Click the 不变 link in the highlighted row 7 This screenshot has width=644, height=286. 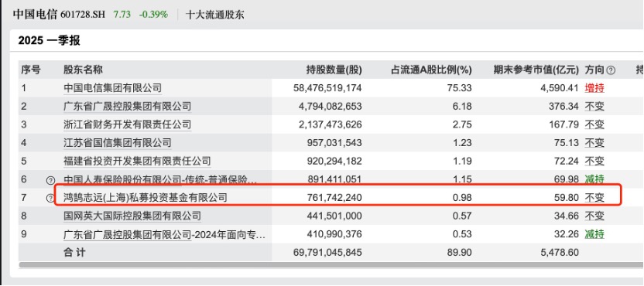pyautogui.click(x=594, y=198)
